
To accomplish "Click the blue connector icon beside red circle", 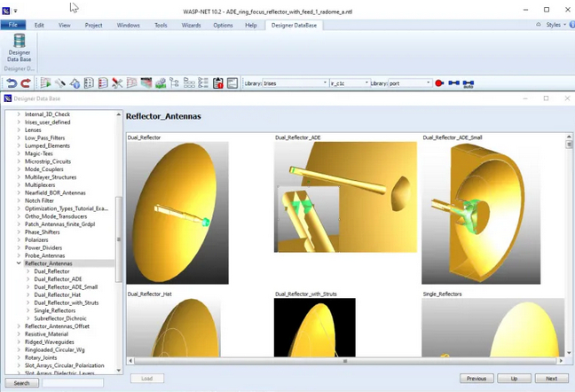I will [453, 83].
